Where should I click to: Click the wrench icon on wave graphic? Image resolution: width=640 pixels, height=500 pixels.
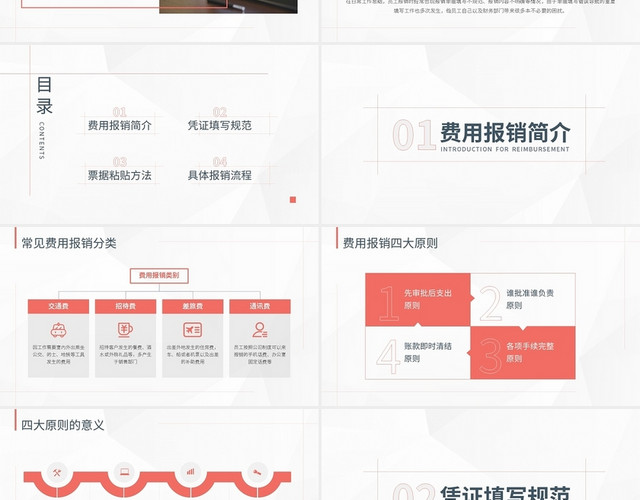tap(257, 473)
